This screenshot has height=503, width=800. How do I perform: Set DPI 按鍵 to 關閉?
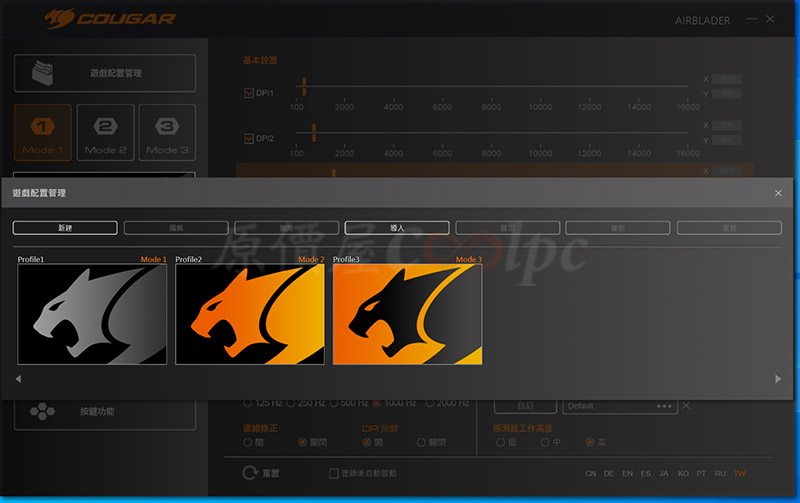[x=421, y=442]
